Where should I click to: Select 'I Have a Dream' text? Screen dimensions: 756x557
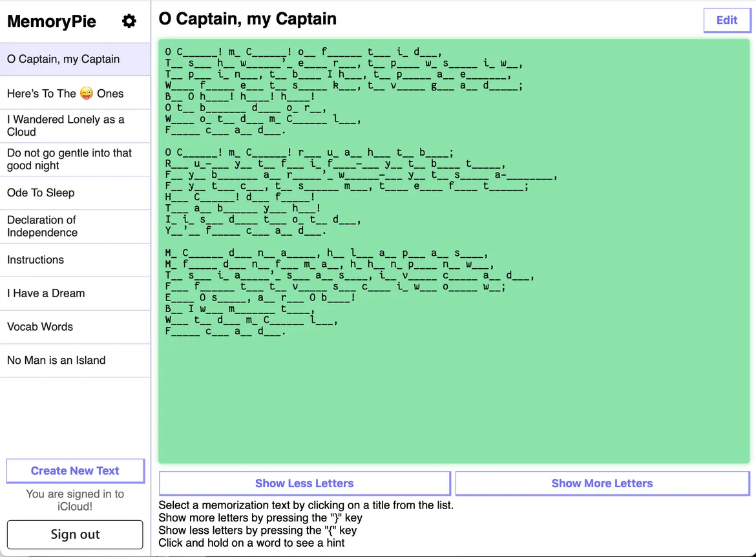coord(46,293)
